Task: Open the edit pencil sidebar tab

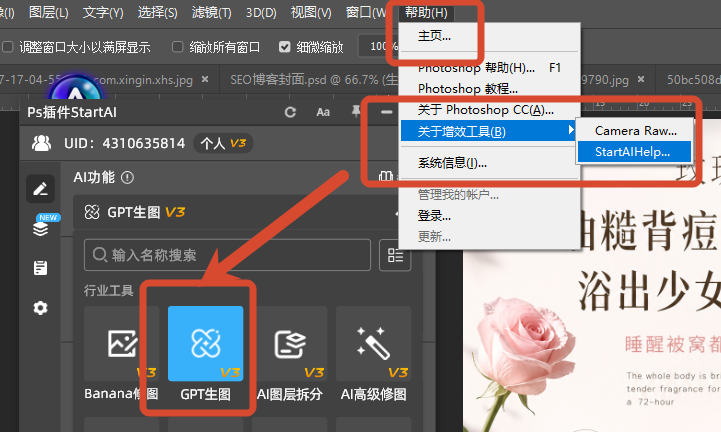Action: (x=40, y=189)
